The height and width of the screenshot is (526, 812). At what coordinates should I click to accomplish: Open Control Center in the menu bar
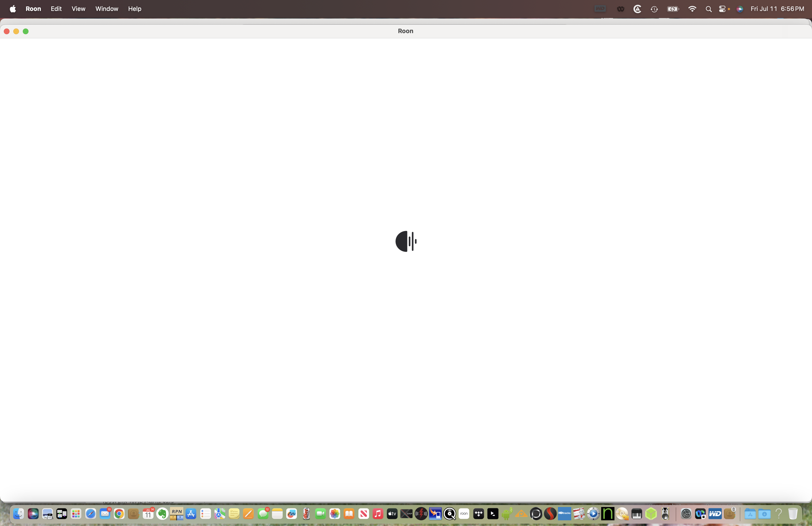click(x=722, y=9)
